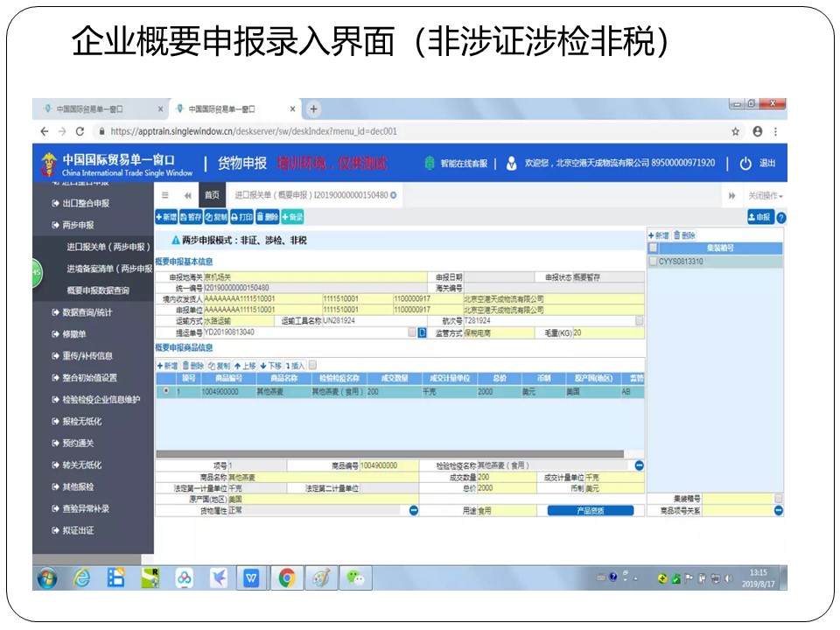
Task: Click the hamburger menu icon beside 首页
Action: coord(165,195)
